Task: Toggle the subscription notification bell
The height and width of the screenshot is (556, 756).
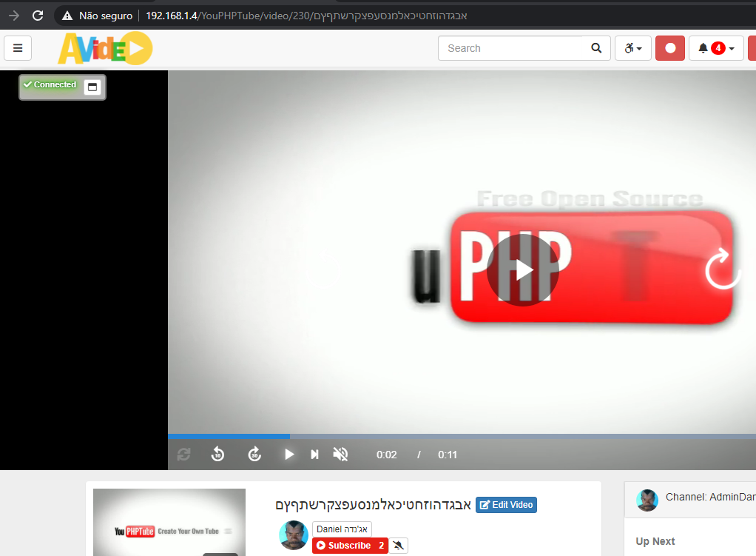Action: pos(398,546)
